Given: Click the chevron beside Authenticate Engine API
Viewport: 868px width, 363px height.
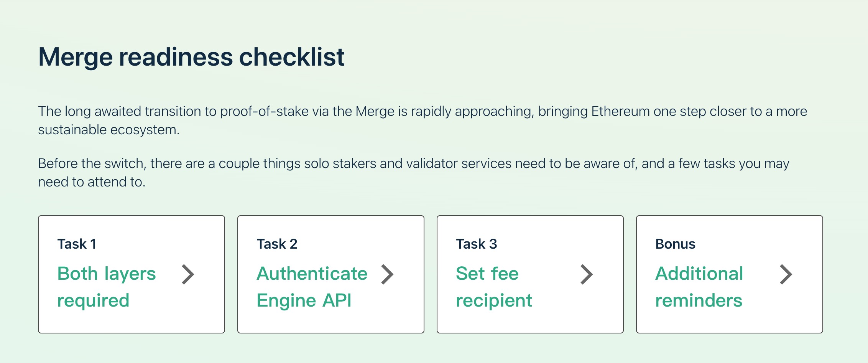Looking at the screenshot, I should pyautogui.click(x=388, y=274).
